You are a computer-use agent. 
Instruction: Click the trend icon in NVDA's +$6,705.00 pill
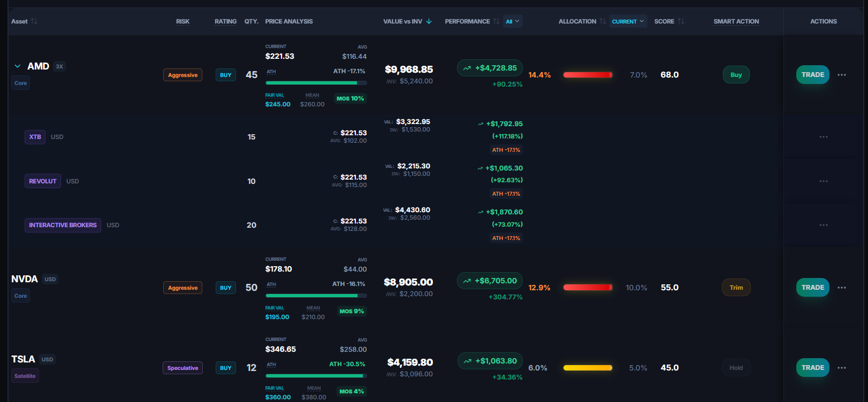pyautogui.click(x=467, y=281)
